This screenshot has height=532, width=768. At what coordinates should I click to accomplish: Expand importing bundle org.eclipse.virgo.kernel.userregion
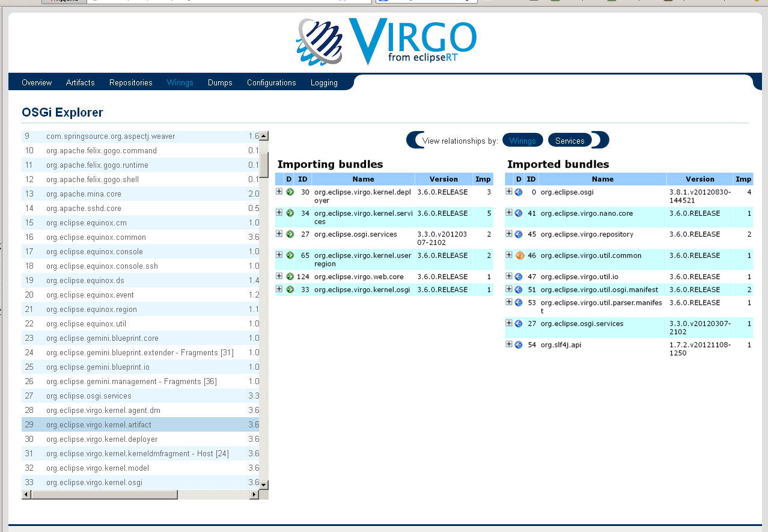coord(279,254)
